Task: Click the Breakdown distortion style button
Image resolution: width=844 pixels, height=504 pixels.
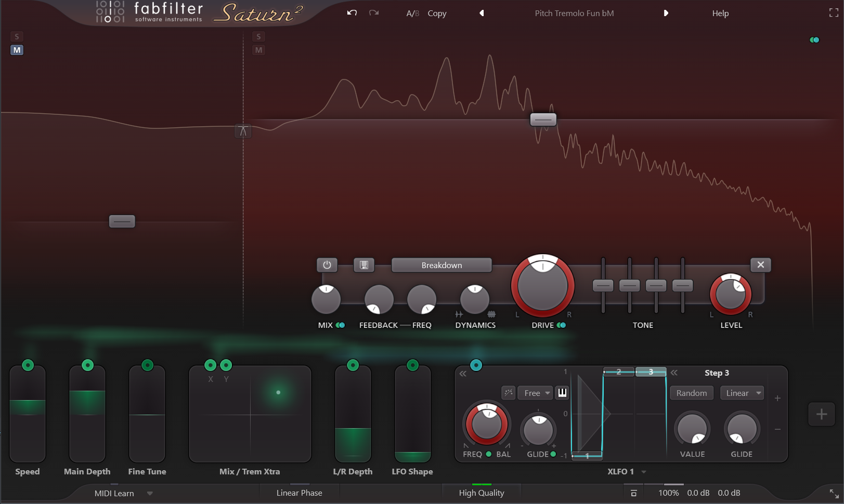Action: 441,265
